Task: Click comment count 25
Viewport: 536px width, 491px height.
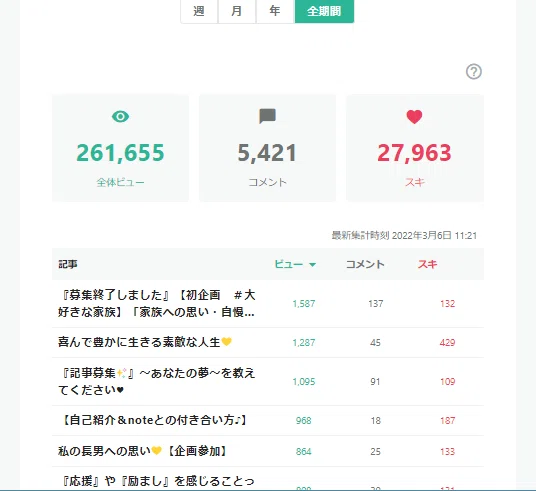Action: click(375, 452)
